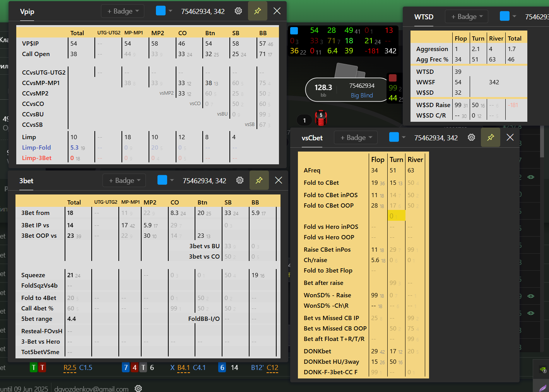Viewport: 549px width, 392px height.
Task: Toggle the lowest eye icon behind the vsCbet popup
Action: 531,313
